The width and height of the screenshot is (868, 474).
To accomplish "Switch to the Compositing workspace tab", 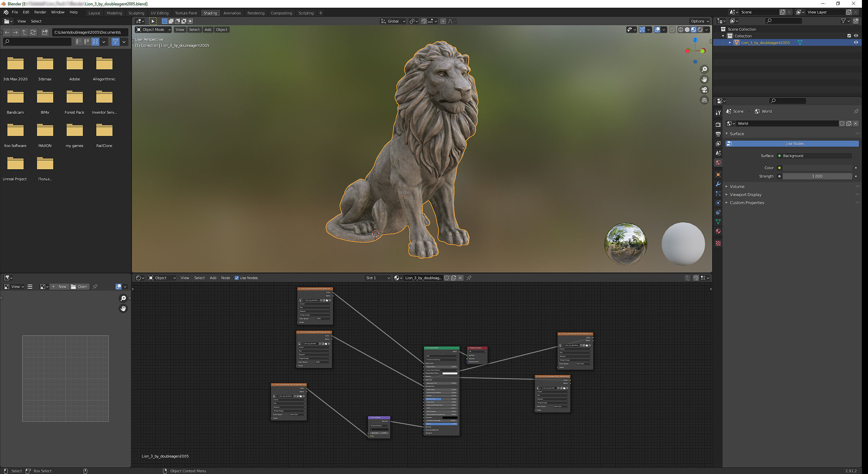I will click(x=281, y=13).
